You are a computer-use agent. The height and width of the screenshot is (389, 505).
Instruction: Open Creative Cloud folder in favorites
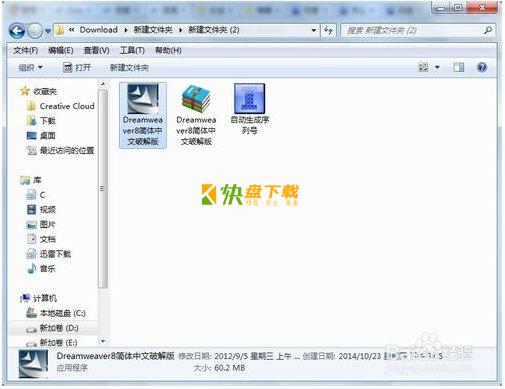point(61,106)
